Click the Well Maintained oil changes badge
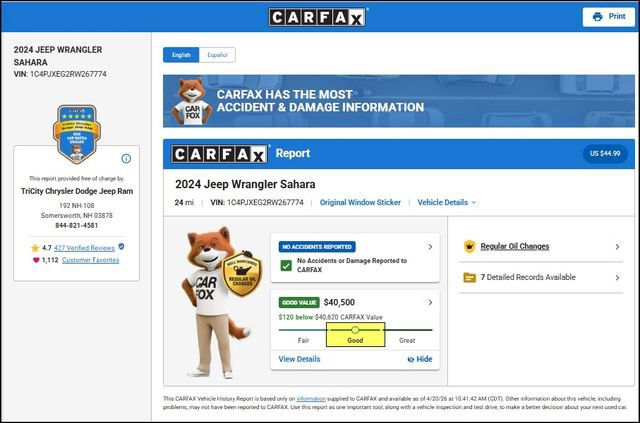The height and width of the screenshot is (423, 640). click(242, 273)
